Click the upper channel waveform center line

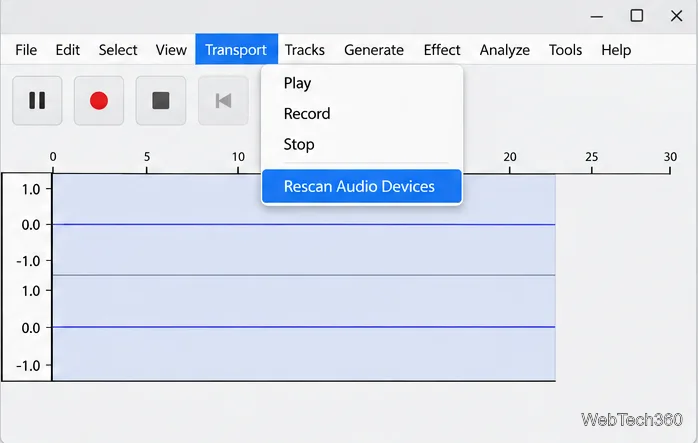[304, 224]
